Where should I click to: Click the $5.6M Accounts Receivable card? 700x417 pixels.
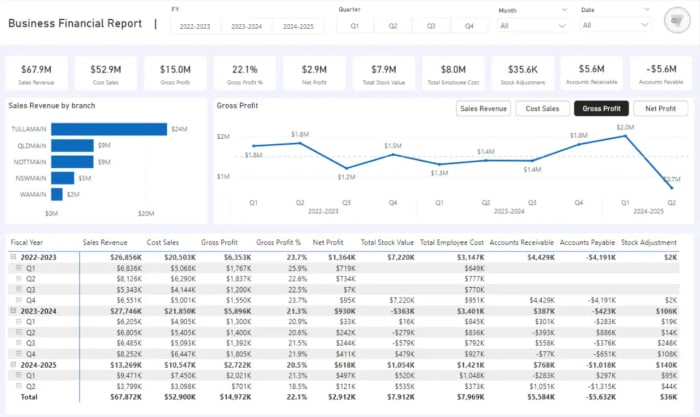[592, 74]
